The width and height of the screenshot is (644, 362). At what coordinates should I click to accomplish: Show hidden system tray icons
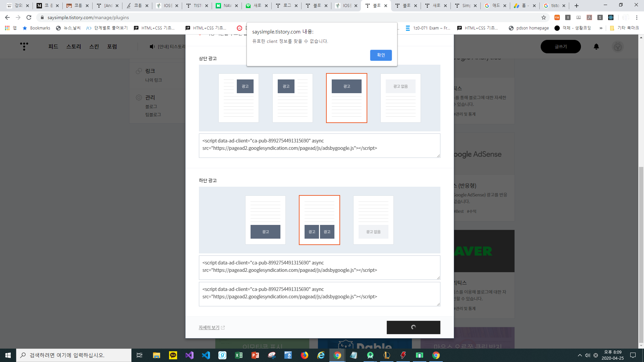tap(580, 355)
